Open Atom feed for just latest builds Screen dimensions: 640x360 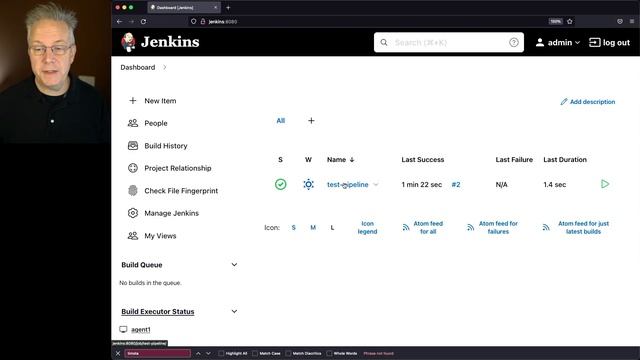click(583, 227)
